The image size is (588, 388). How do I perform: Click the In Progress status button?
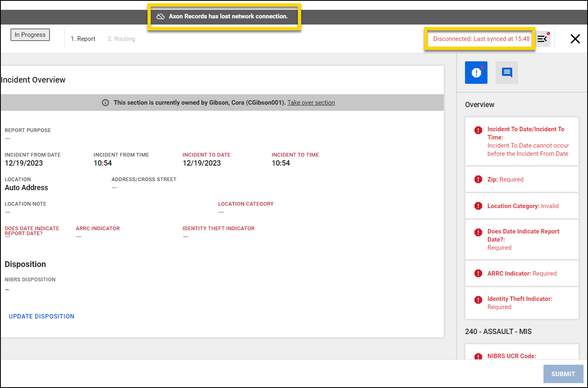pyautogui.click(x=30, y=35)
